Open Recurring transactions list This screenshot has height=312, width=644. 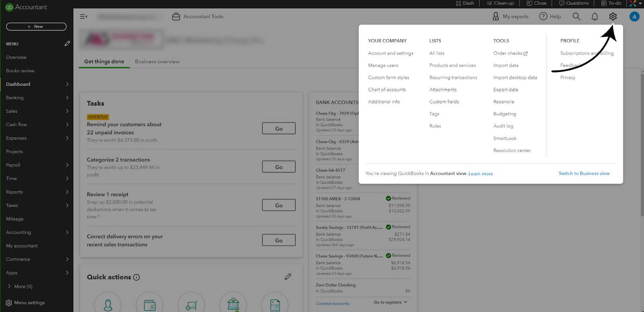point(453,78)
